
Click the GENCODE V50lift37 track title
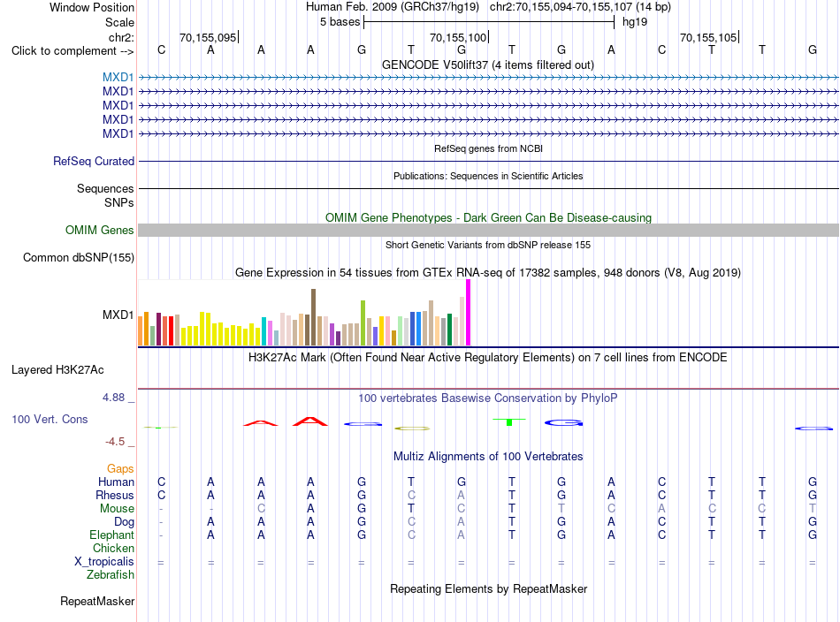point(488,64)
